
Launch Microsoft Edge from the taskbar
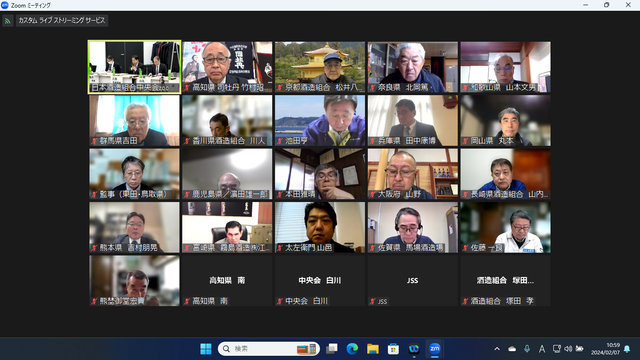pos(352,349)
